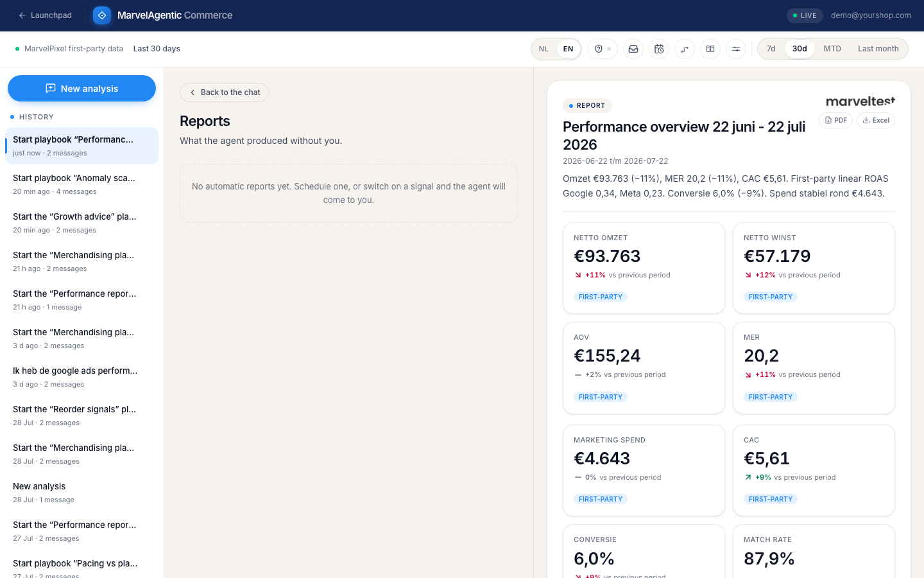Select the Last month date range
This screenshot has height=578, width=924.
pos(878,49)
